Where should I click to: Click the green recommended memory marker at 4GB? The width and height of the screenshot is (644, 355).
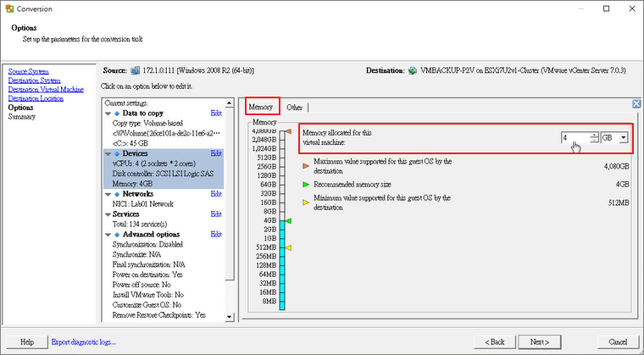[288, 221]
